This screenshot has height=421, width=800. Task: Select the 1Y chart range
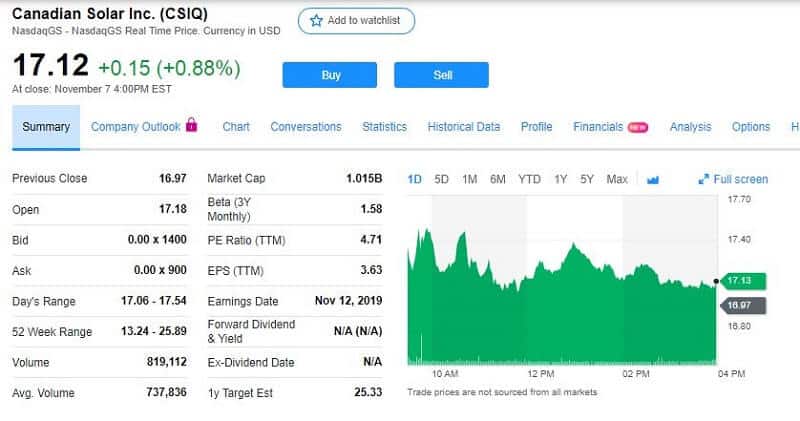(x=561, y=180)
